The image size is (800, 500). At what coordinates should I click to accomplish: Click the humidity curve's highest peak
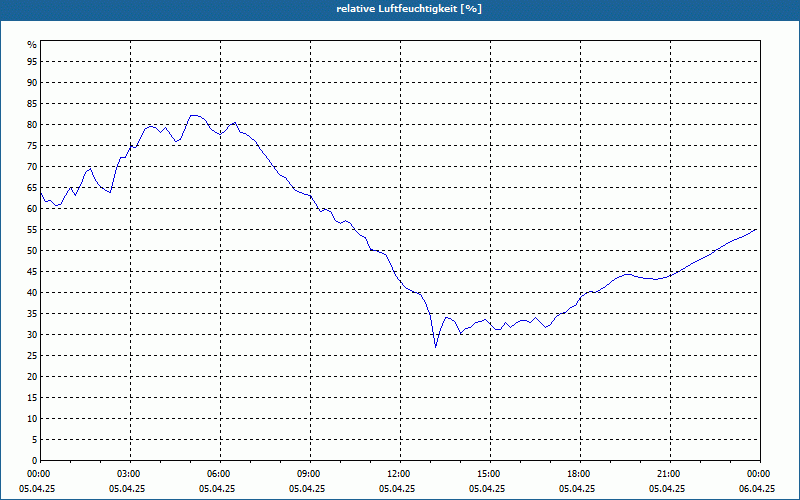pos(194,116)
